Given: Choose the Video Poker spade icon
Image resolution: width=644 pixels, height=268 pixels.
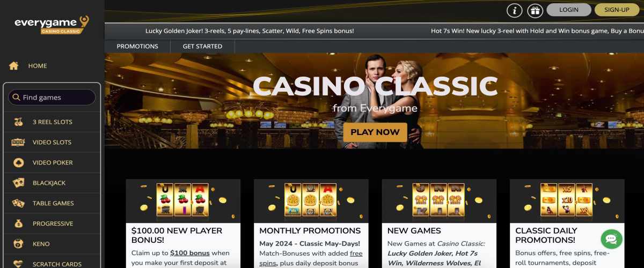Looking at the screenshot, I should 18,162.
